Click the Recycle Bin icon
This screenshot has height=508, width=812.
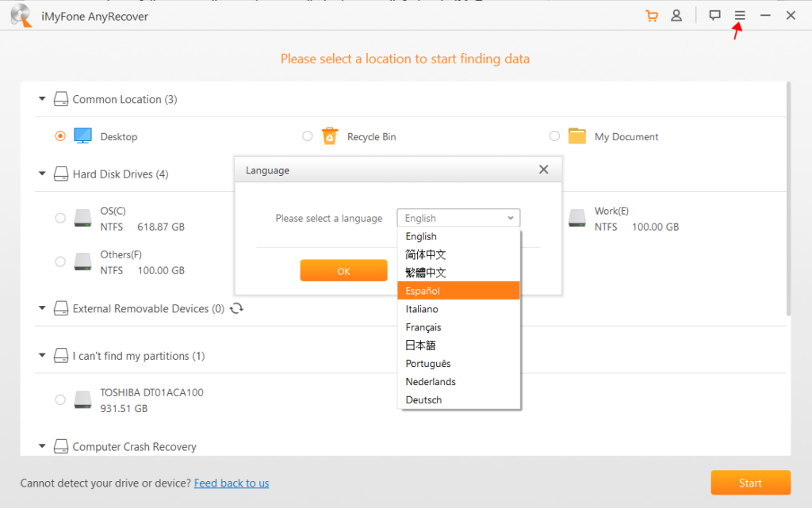(x=330, y=136)
